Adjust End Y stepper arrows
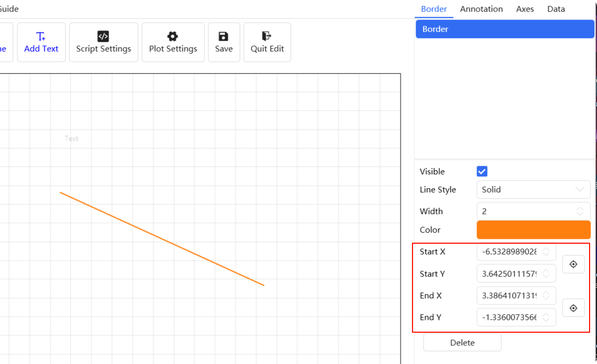This screenshot has width=597, height=364. click(546, 317)
